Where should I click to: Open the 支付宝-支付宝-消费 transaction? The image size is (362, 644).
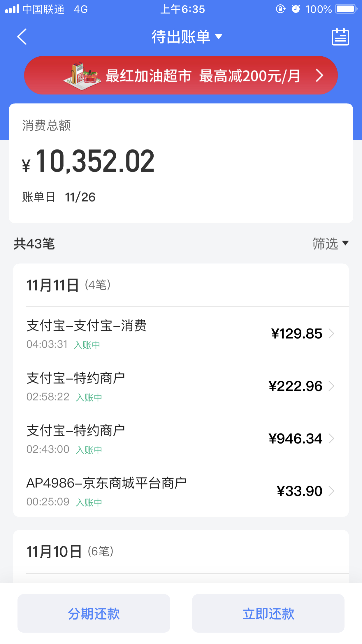tap(181, 333)
